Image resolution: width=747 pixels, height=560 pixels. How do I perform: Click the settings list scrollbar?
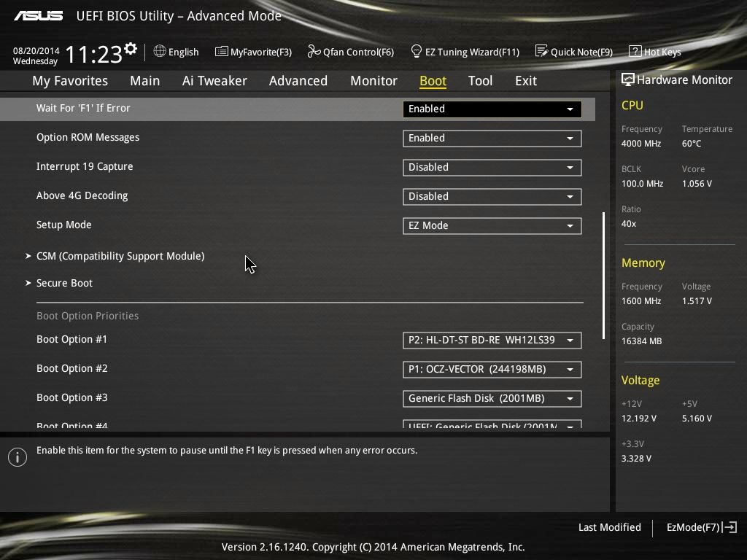(x=603, y=275)
